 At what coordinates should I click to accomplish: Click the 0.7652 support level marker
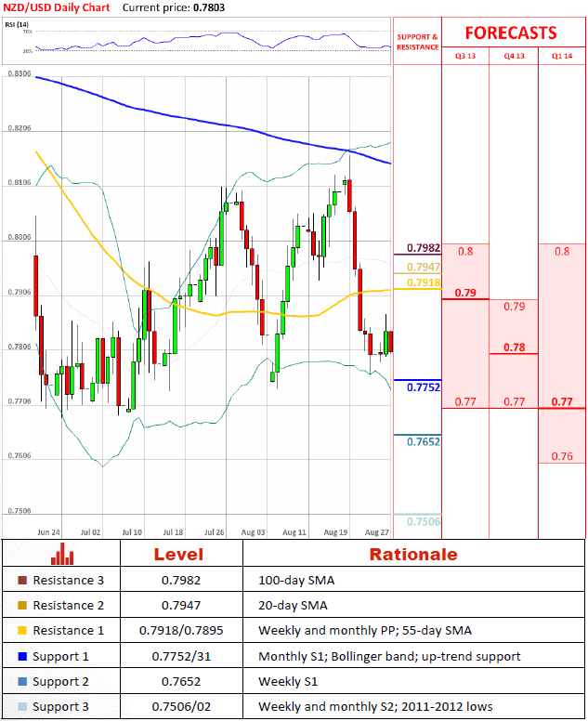click(424, 442)
